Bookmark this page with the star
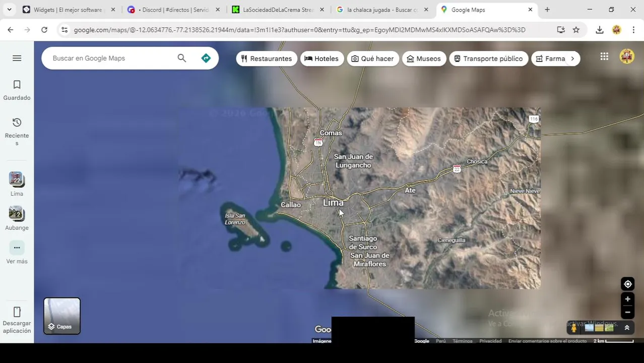The image size is (644, 363). tap(576, 30)
